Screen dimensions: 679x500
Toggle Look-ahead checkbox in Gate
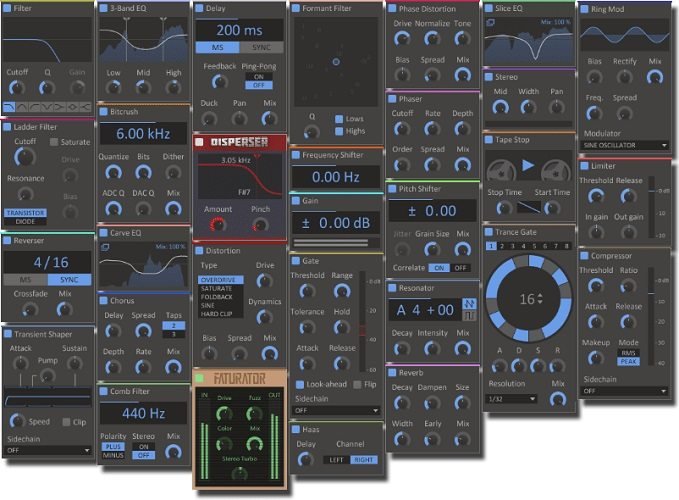point(299,383)
